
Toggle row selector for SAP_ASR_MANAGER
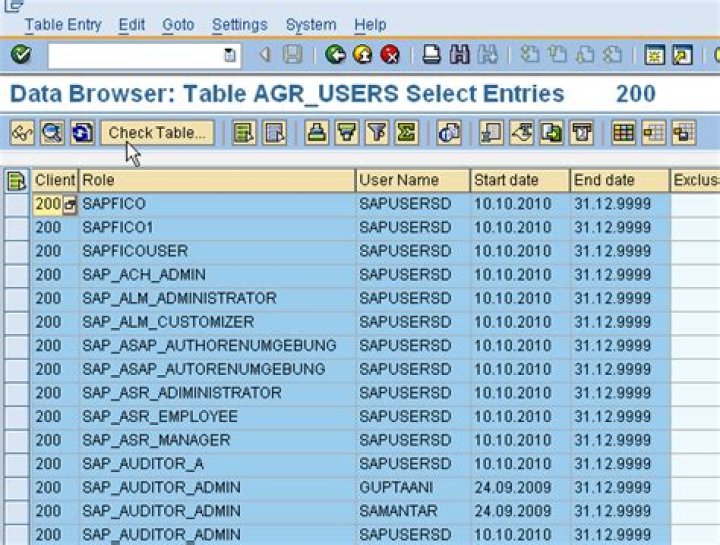pos(17,440)
